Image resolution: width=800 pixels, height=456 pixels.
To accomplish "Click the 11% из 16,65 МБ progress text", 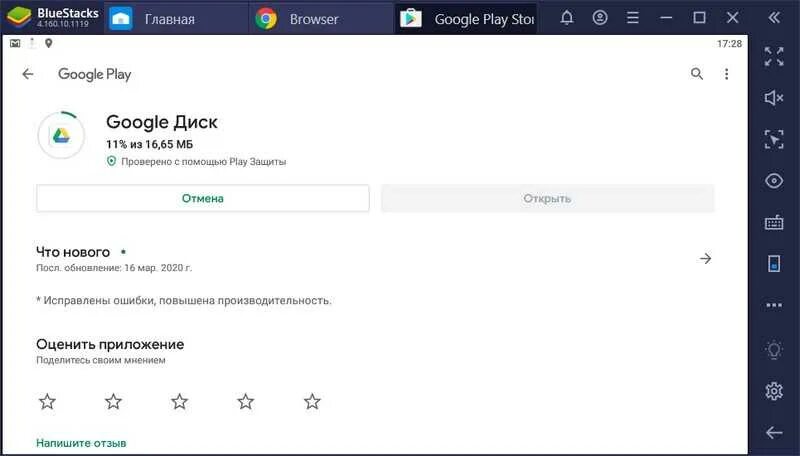I will (x=149, y=144).
